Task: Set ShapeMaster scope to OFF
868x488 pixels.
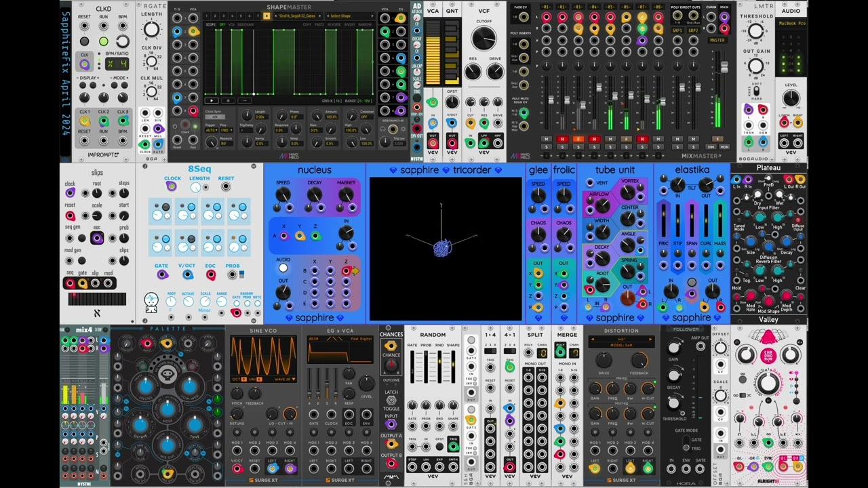Action: pyautogui.click(x=222, y=24)
